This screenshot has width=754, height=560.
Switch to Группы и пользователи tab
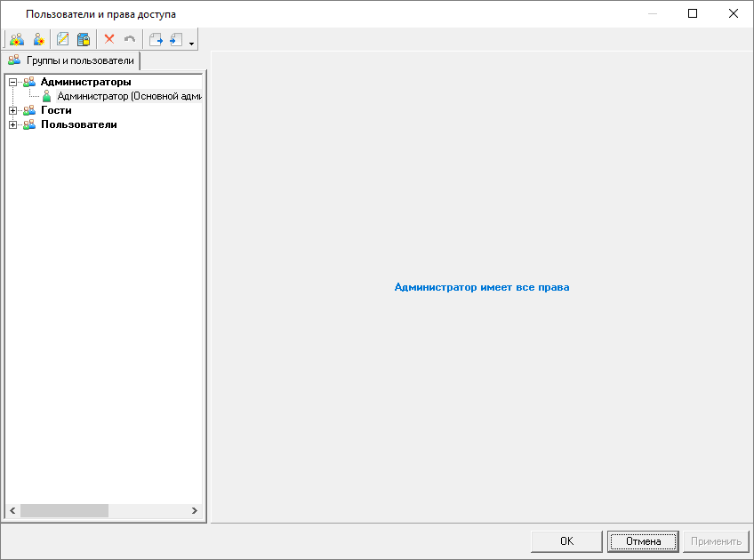click(x=72, y=60)
